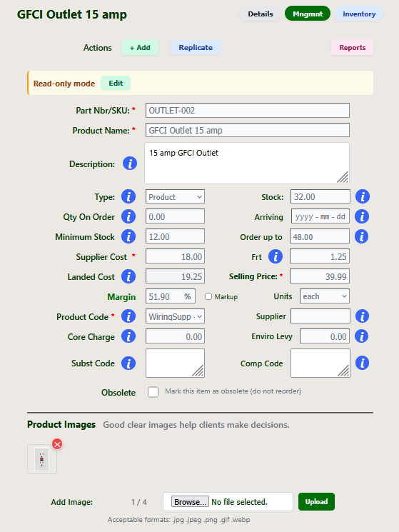This screenshot has width=399, height=532.
Task: Click the Margin field showing 51.90
Action: coord(171,296)
